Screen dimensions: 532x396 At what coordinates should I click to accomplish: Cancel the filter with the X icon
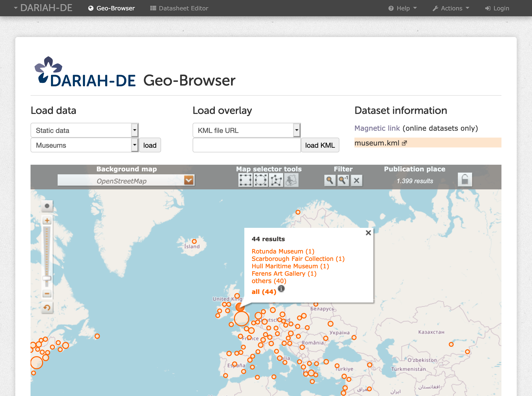[356, 180]
